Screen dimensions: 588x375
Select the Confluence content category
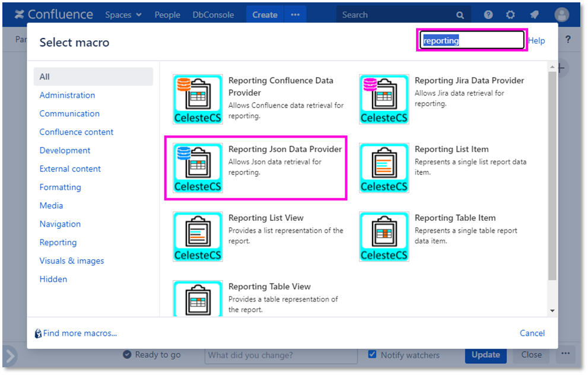(x=76, y=132)
